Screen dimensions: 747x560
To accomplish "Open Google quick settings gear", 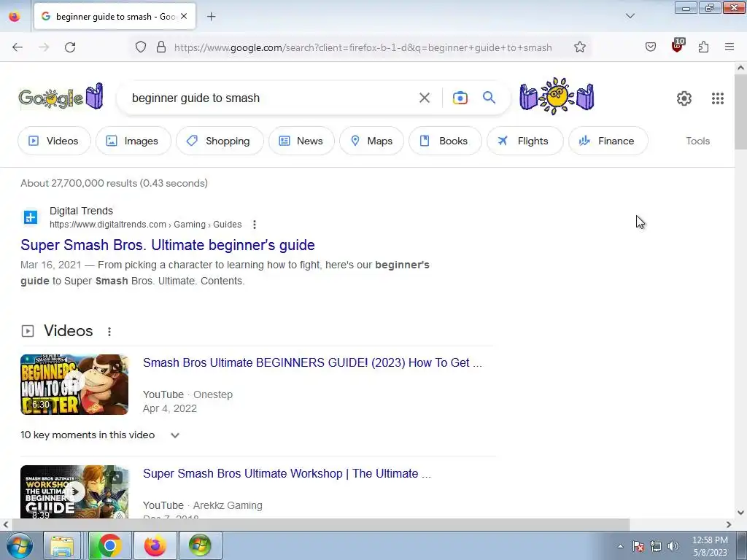I will (684, 98).
